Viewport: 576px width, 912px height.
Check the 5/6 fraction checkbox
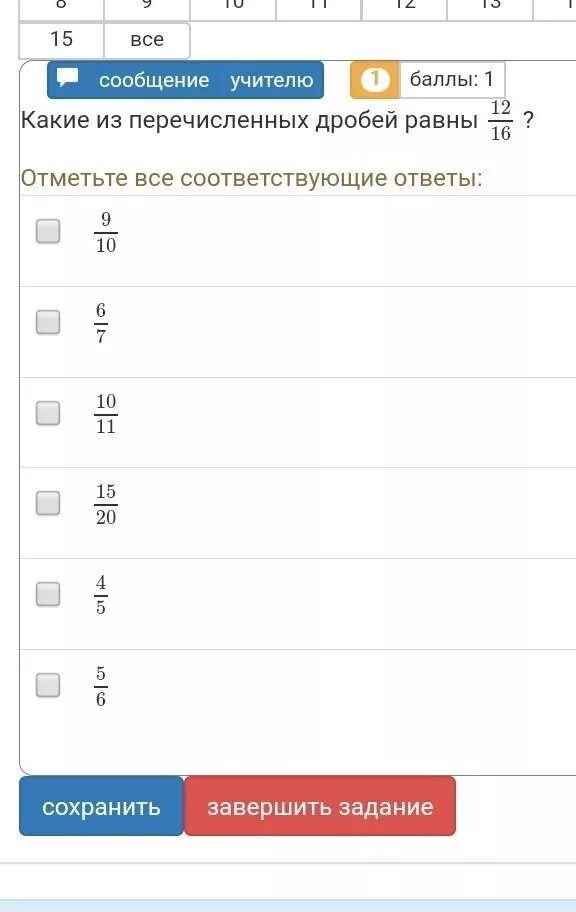tap(48, 685)
